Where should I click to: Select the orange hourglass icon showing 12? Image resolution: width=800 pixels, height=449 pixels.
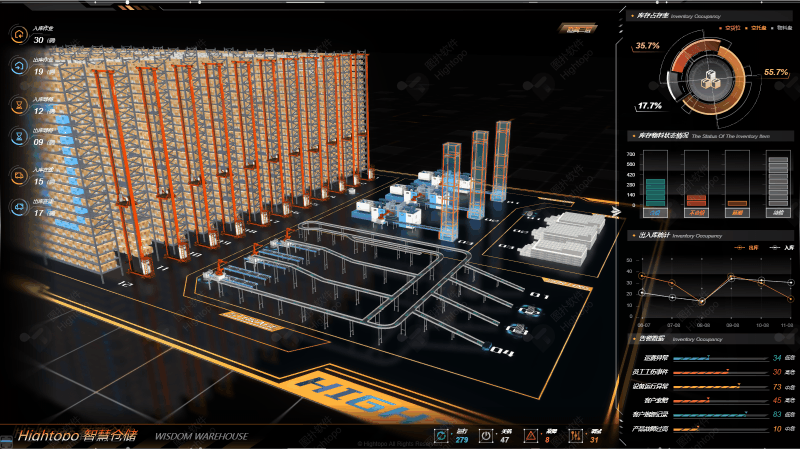click(19, 105)
